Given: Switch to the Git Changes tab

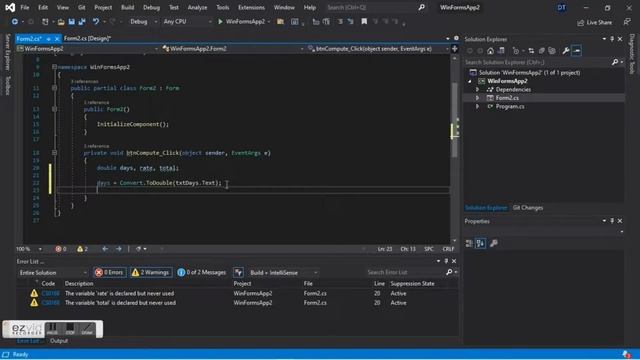Looking at the screenshot, I should tap(528, 208).
